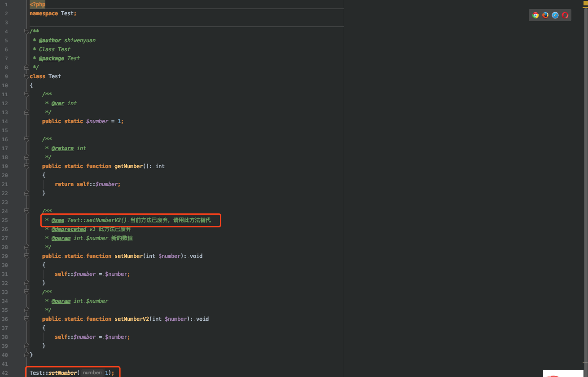Click the @see tag in the docblock

click(58, 220)
